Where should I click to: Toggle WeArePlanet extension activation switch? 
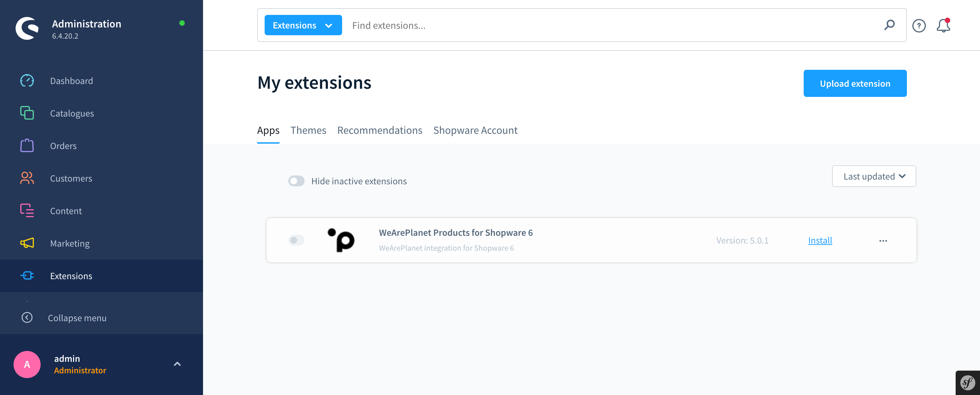tap(296, 240)
